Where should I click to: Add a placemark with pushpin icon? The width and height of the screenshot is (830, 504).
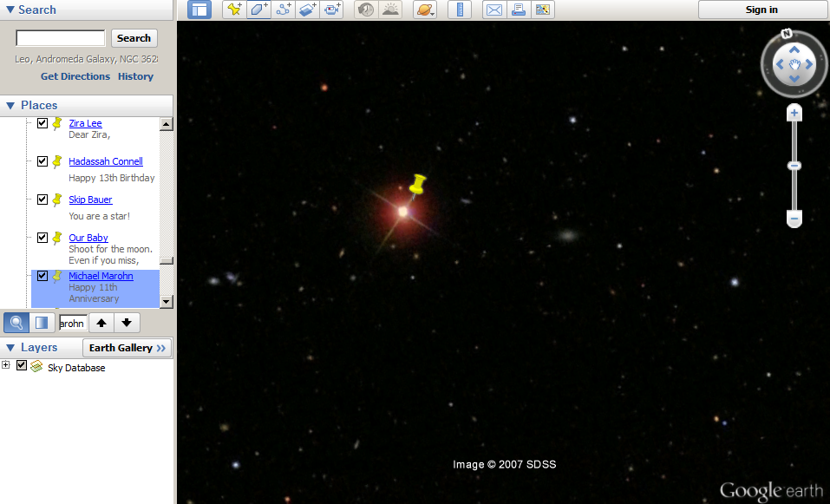coord(234,10)
